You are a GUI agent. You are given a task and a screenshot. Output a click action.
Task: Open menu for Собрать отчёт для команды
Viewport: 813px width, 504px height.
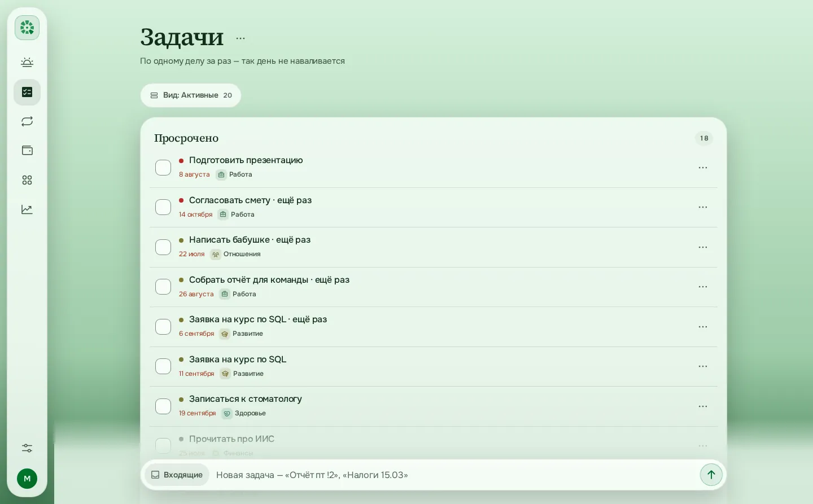tap(703, 287)
